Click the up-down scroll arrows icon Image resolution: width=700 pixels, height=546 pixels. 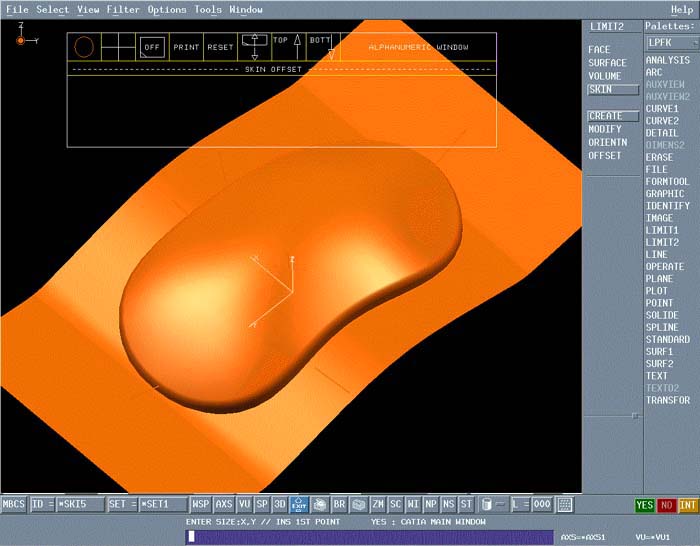tap(254, 47)
